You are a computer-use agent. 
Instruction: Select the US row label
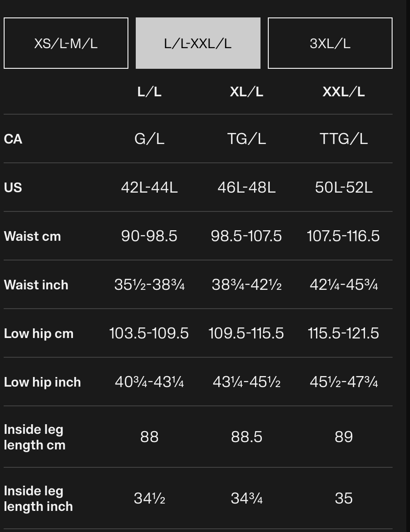pos(13,187)
